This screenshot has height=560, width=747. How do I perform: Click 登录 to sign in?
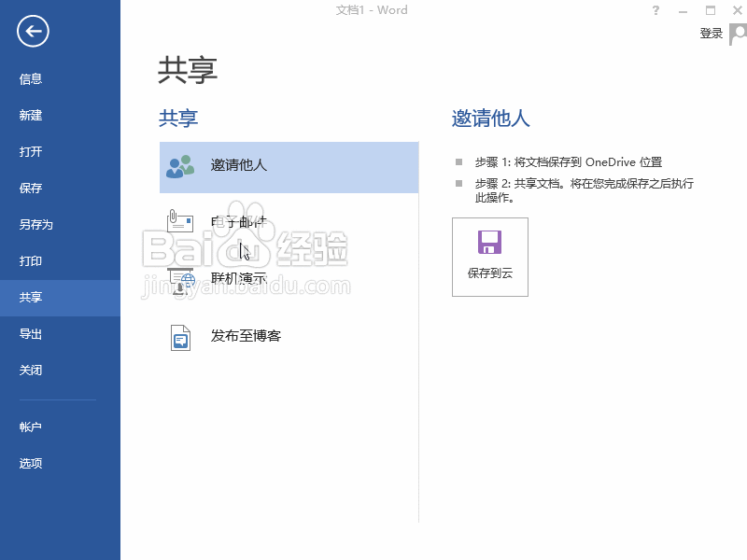[712, 34]
